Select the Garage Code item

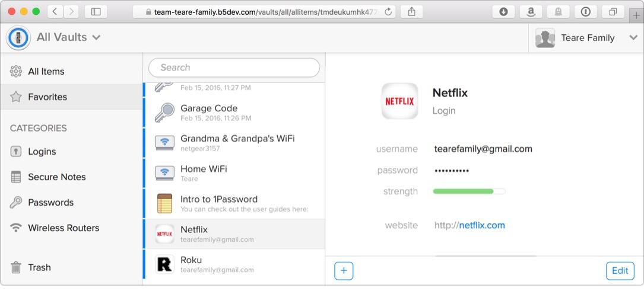point(234,113)
